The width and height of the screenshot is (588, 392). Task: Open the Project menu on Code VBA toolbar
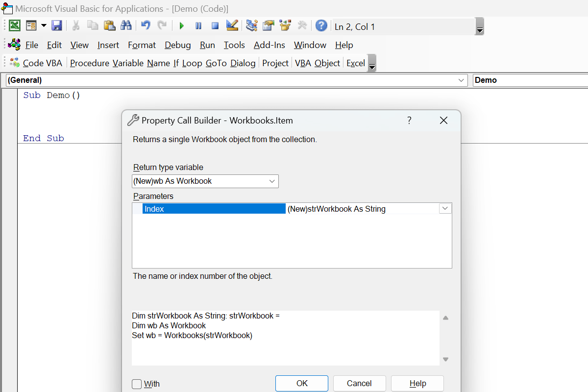tap(275, 63)
